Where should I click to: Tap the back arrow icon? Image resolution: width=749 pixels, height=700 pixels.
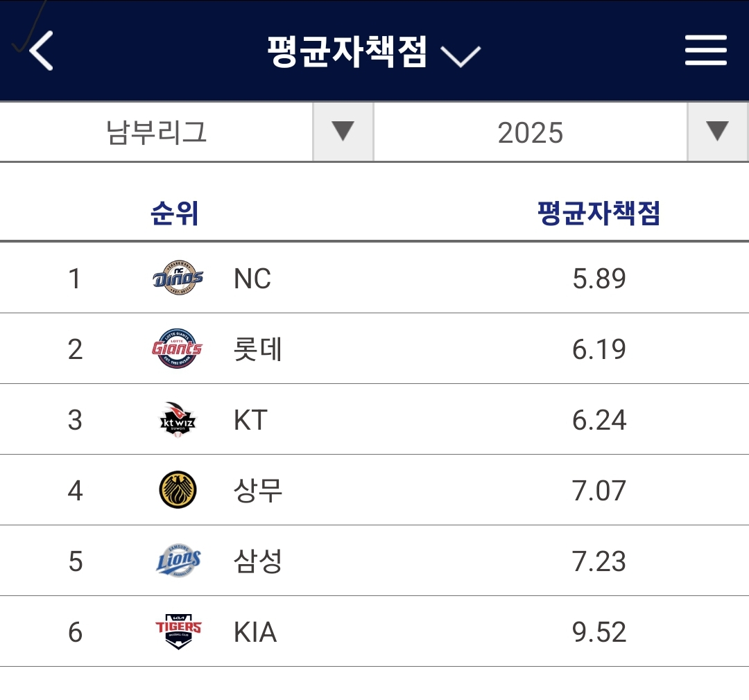coord(42,51)
